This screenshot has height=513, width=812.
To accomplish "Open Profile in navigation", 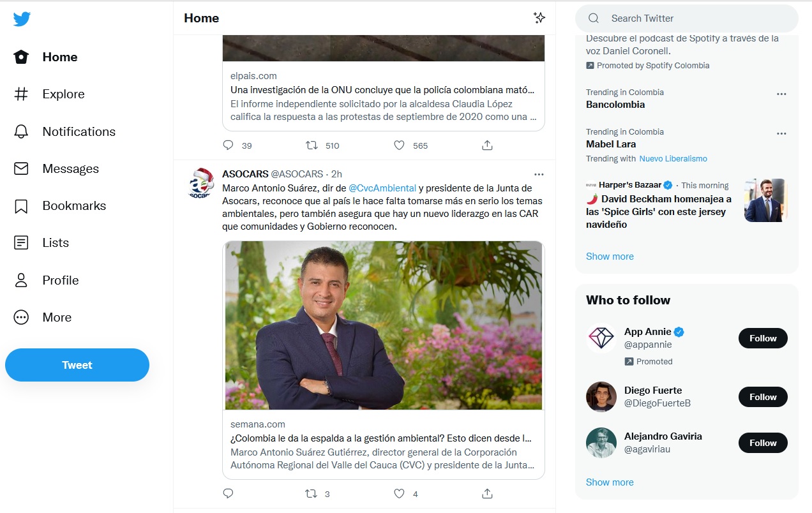I will 61,280.
